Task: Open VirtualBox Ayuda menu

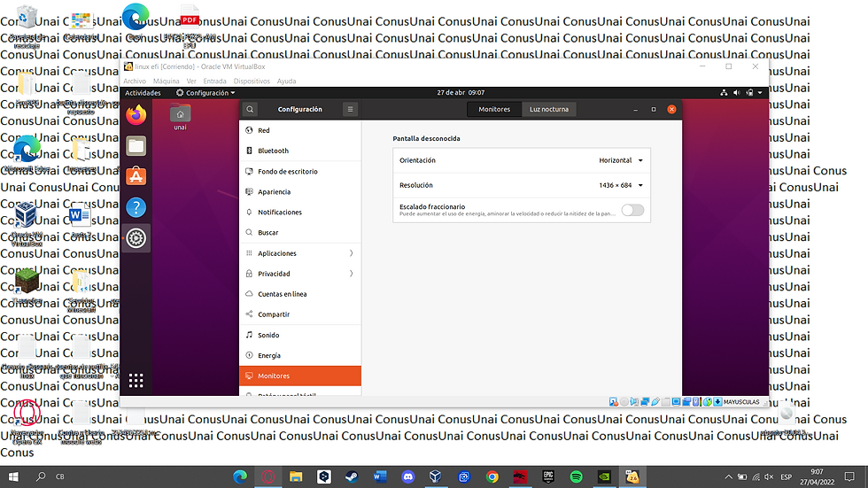Action: click(286, 81)
